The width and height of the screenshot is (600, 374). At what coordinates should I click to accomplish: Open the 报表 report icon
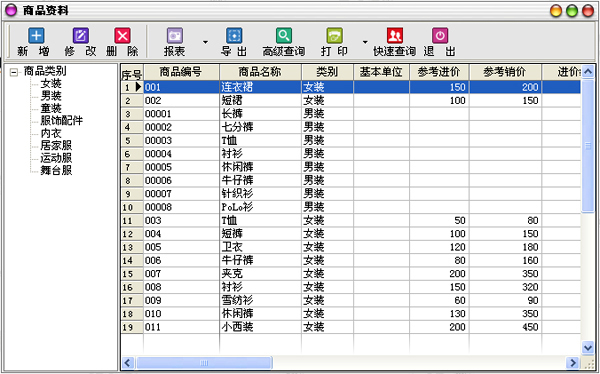(174, 36)
